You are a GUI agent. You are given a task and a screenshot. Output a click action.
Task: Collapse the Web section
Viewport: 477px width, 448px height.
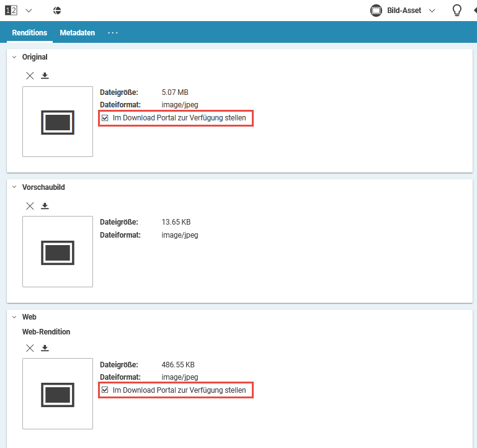click(x=14, y=317)
